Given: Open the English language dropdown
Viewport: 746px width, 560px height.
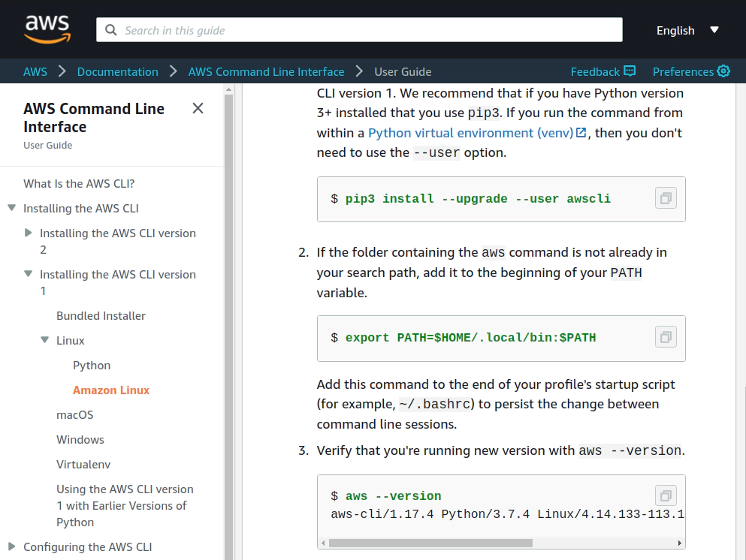Looking at the screenshot, I should [687, 31].
